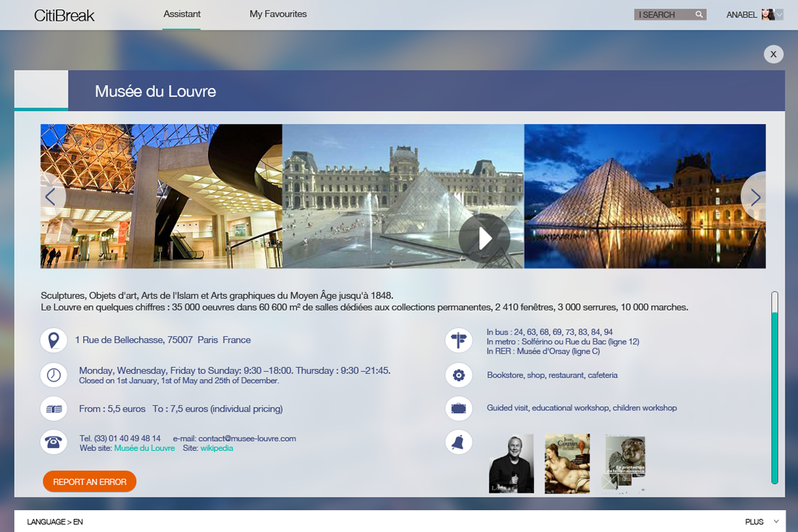
Task: Click the 'Le Louvre en quelques chiffres' description line
Action: [x=364, y=307]
